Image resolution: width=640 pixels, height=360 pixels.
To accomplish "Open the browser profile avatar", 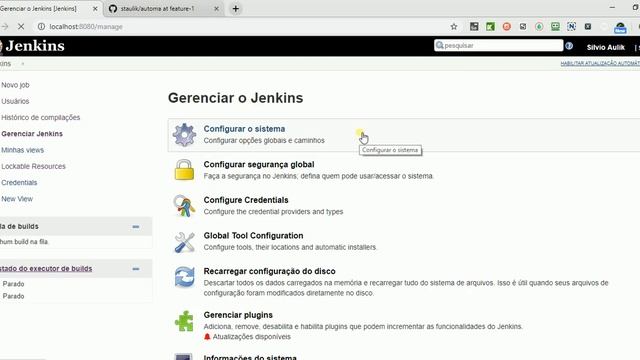I will tap(620, 27).
